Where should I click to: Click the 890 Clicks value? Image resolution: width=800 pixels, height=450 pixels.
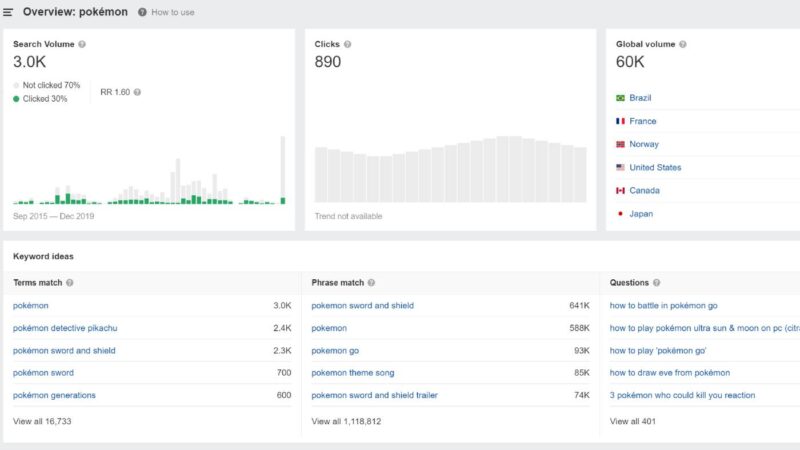[x=328, y=62]
